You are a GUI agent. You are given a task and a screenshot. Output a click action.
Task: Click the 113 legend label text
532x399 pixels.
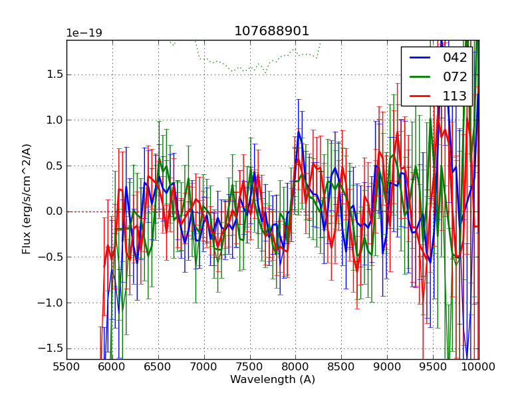[x=455, y=96]
